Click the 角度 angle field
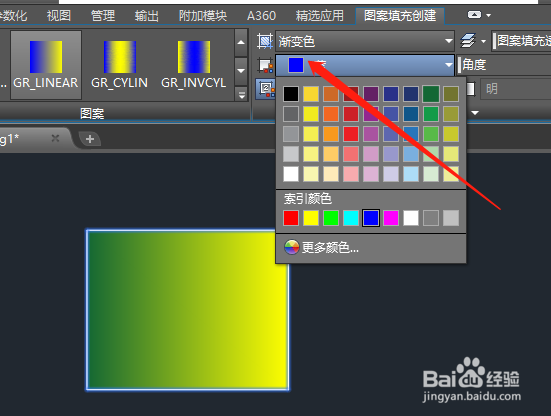This screenshot has height=416, width=551. click(x=505, y=65)
